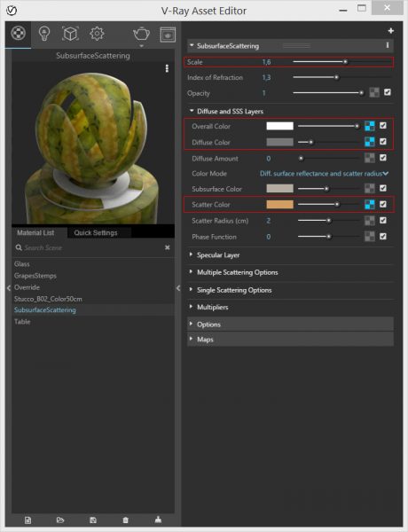The height and width of the screenshot is (532, 408).
Task: Select the Stucco_B02_Color50cm material
Action: [x=48, y=299]
